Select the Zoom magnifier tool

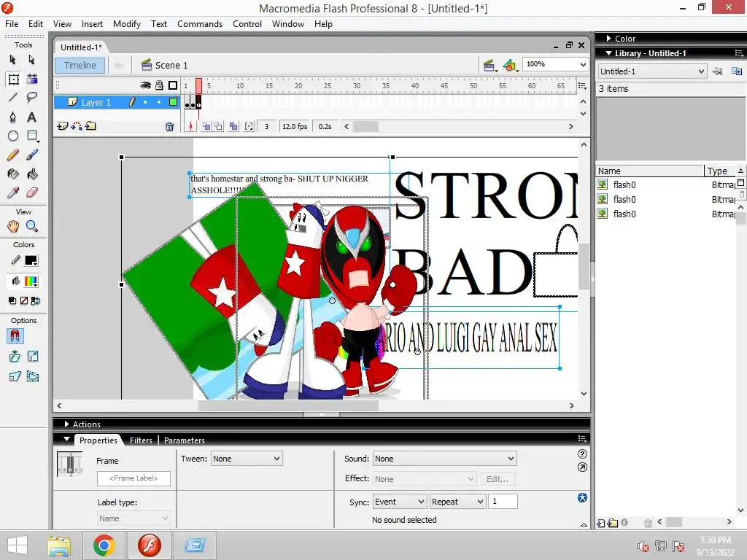pos(32,226)
